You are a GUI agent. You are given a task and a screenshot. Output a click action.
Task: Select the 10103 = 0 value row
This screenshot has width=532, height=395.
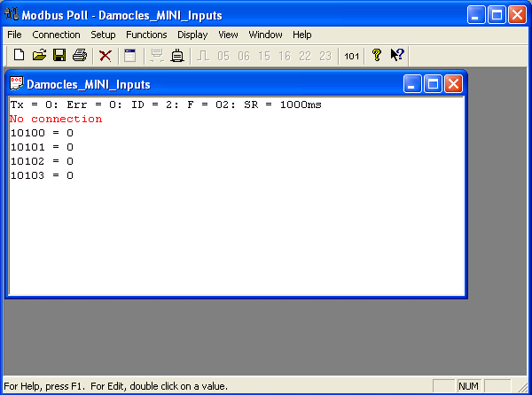coord(42,175)
